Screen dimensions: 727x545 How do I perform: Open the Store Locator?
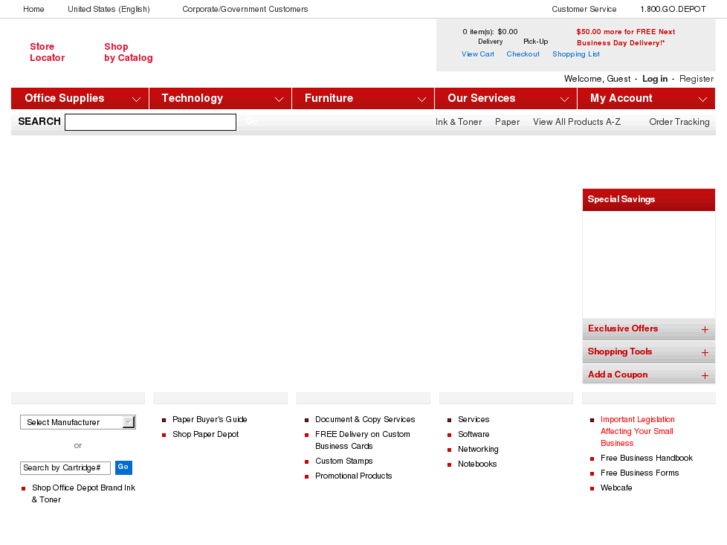[x=47, y=52]
